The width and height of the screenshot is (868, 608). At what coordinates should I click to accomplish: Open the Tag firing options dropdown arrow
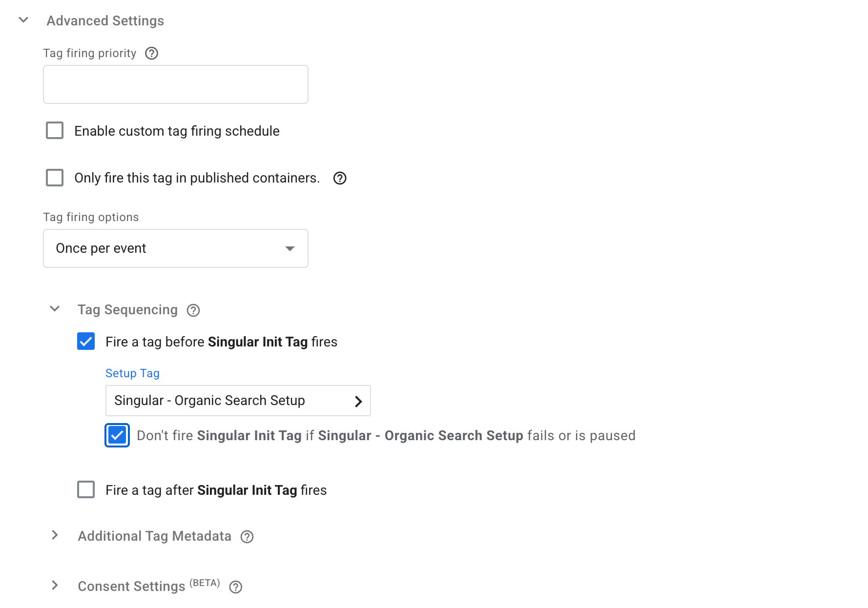(x=290, y=248)
